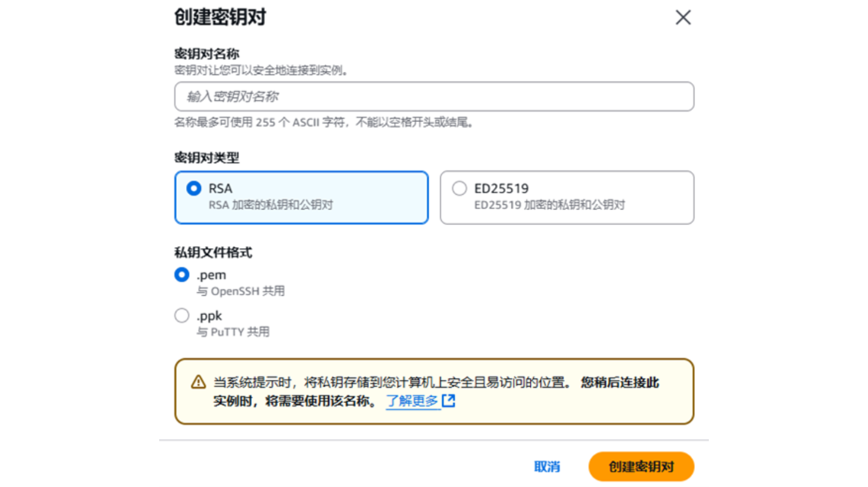
Task: Select the .pem private key format
Action: tap(182, 275)
